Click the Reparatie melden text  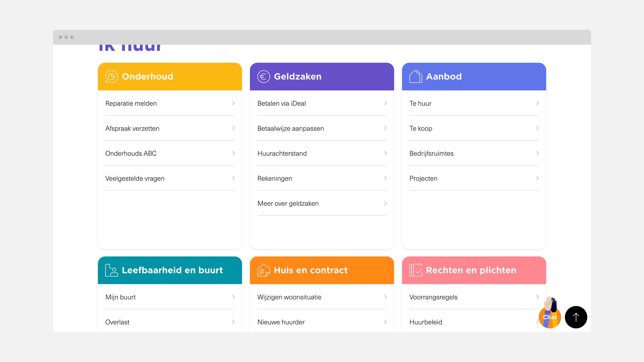tap(131, 103)
